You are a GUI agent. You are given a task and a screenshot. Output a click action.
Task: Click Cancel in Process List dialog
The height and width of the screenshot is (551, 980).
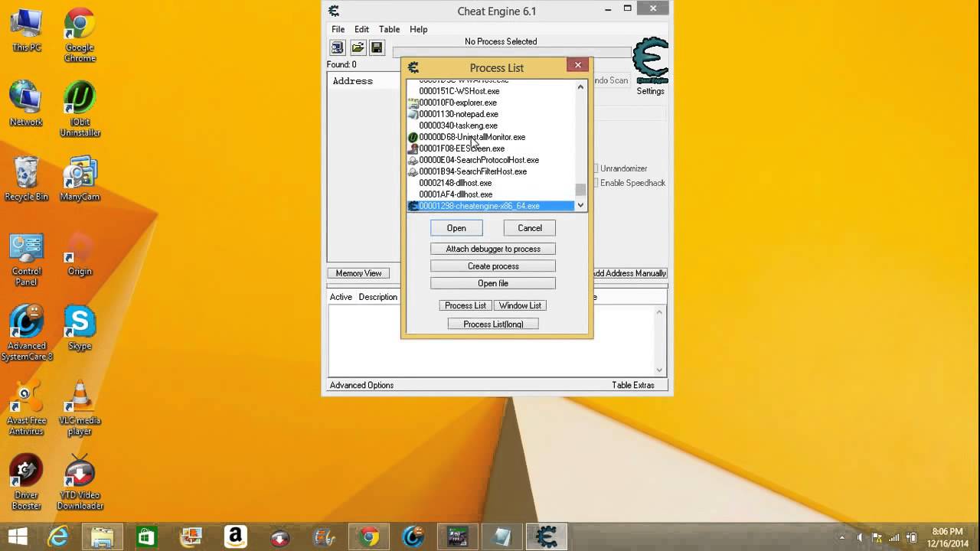tap(530, 228)
